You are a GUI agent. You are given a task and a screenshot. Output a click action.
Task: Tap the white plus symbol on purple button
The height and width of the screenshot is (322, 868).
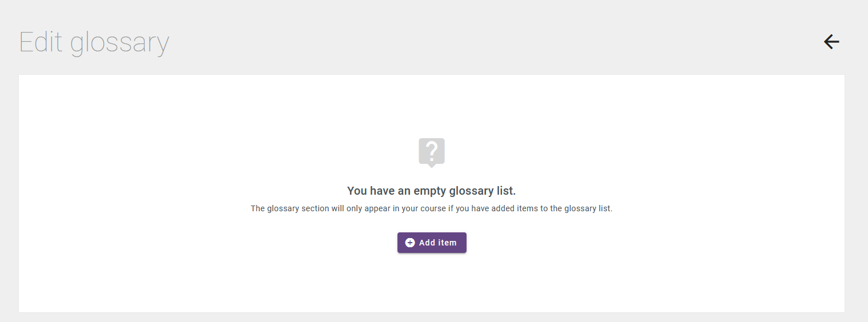[x=410, y=243]
